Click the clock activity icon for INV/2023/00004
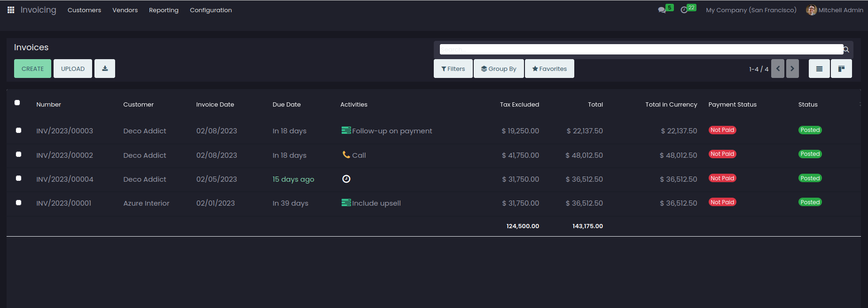Image resolution: width=868 pixels, height=308 pixels. point(346,179)
